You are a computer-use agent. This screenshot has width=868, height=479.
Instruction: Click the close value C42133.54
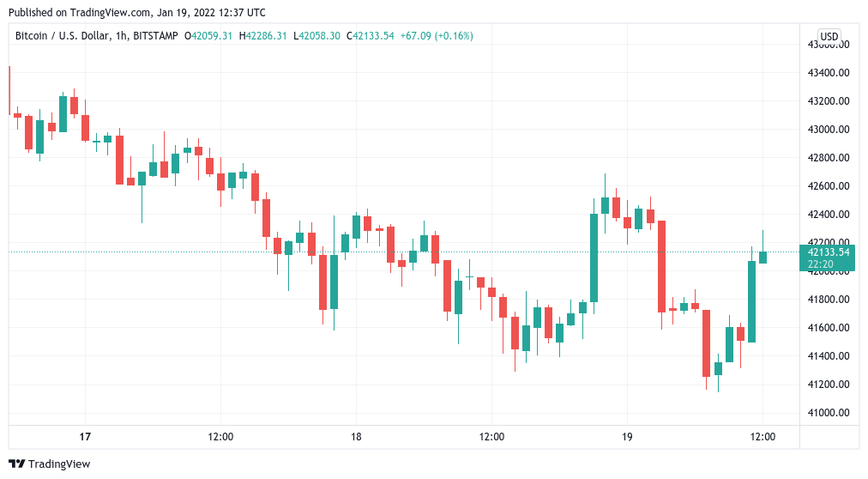pos(371,36)
